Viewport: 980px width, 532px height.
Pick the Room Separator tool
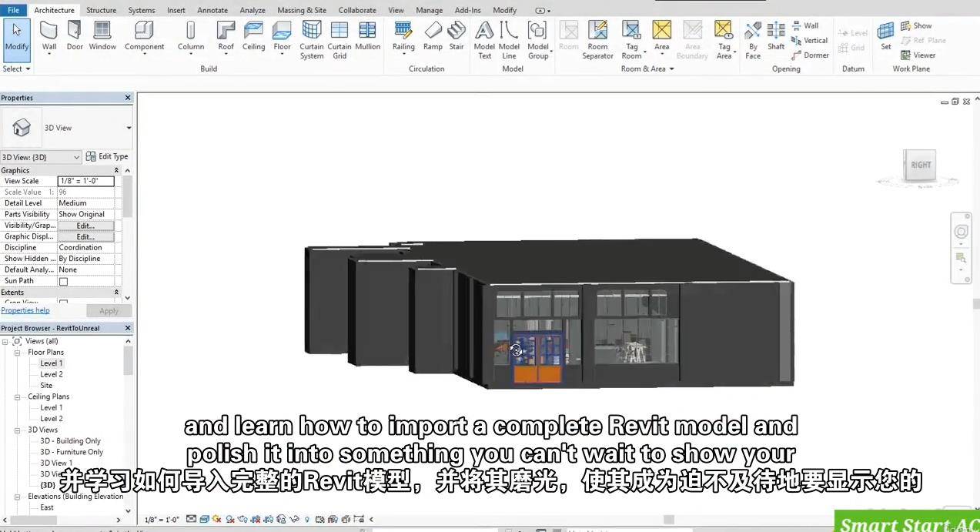597,40
